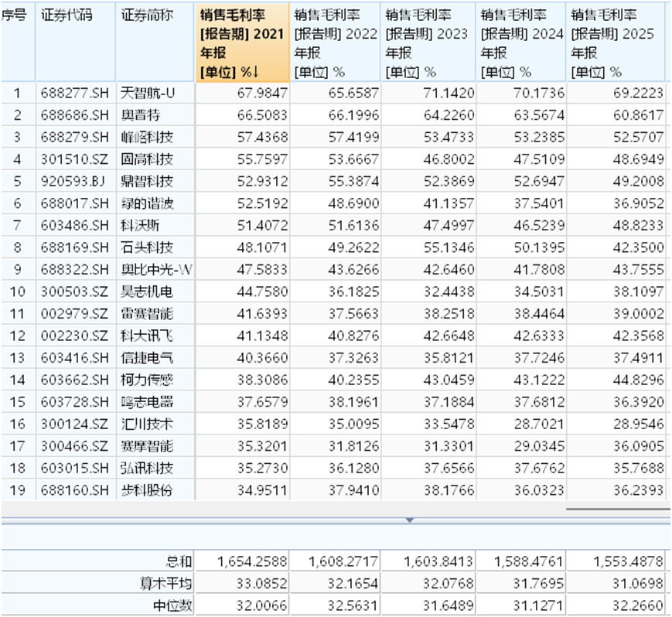672x617 pixels.
Task: Click the 证券代码 column header
Action: tap(76, 43)
